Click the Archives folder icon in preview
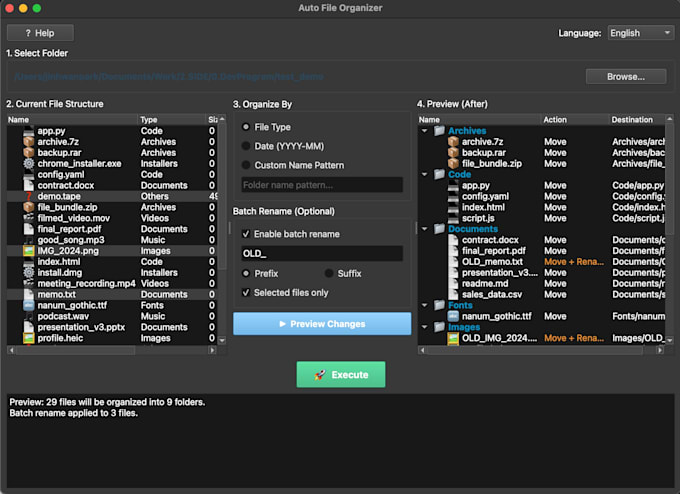This screenshot has width=680, height=494. coord(440,131)
